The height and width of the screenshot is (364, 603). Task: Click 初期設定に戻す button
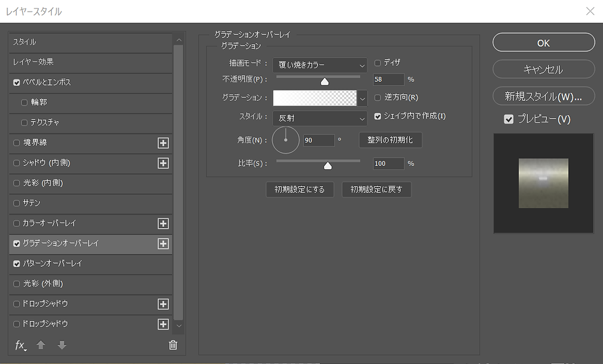pyautogui.click(x=377, y=189)
